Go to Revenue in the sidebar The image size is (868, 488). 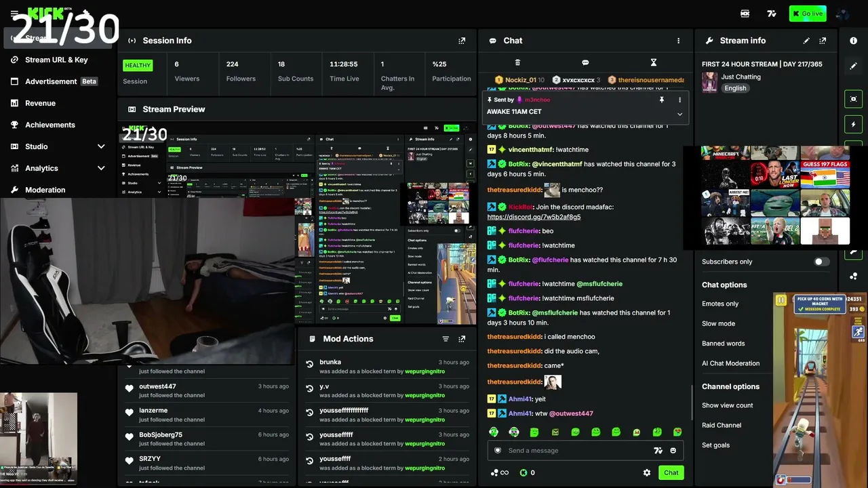tap(56, 103)
